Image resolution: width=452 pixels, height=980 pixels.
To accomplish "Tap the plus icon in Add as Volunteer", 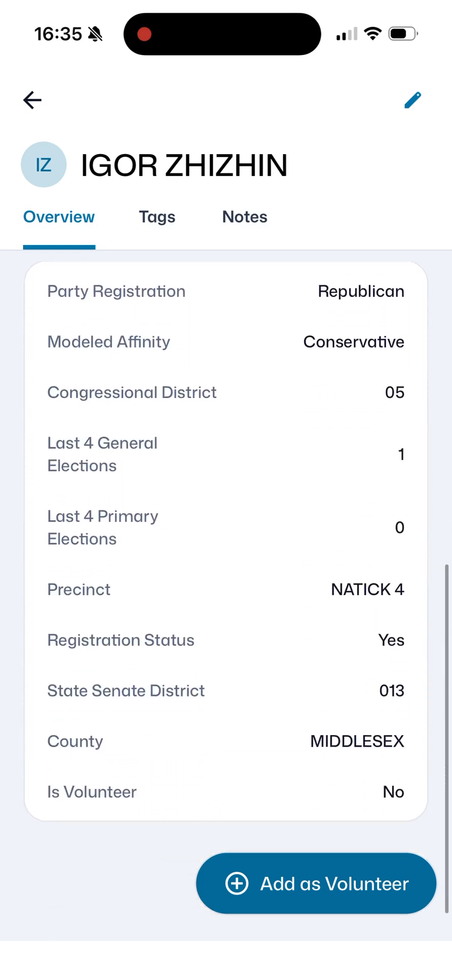I will point(237,884).
